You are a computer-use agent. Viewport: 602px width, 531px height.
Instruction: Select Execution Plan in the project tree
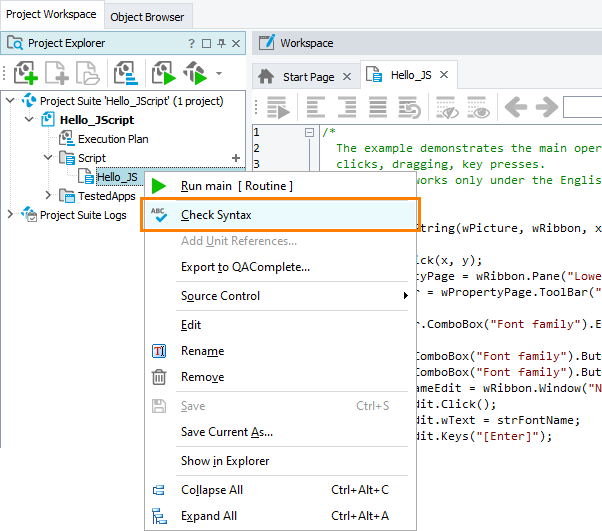(113, 139)
